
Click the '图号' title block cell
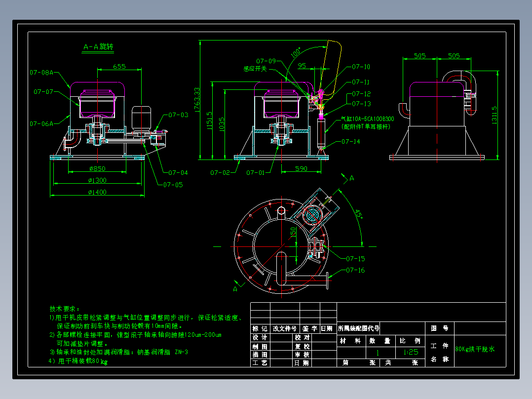click(x=440, y=328)
